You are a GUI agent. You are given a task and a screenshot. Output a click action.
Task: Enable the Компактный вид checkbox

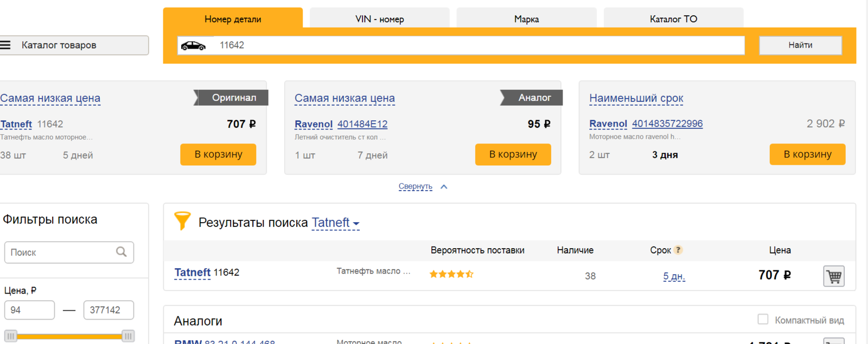(763, 320)
